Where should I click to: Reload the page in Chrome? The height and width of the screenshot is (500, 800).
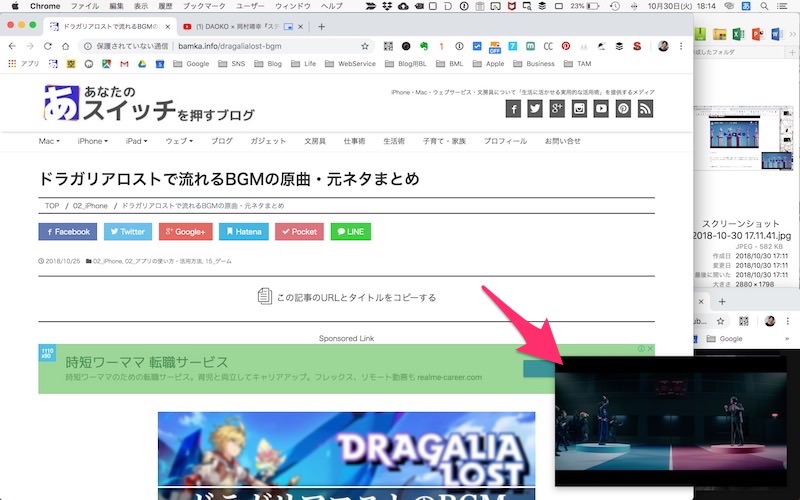(47, 46)
